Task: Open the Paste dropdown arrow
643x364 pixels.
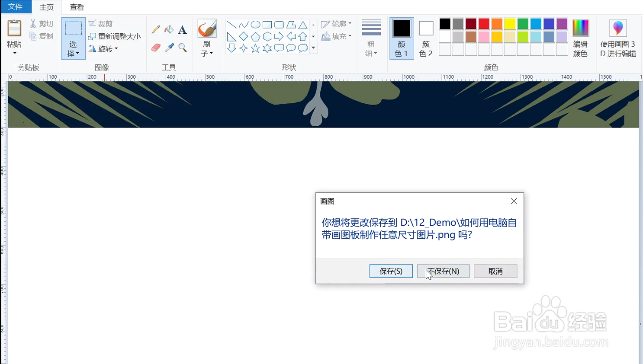Action: 14,53
